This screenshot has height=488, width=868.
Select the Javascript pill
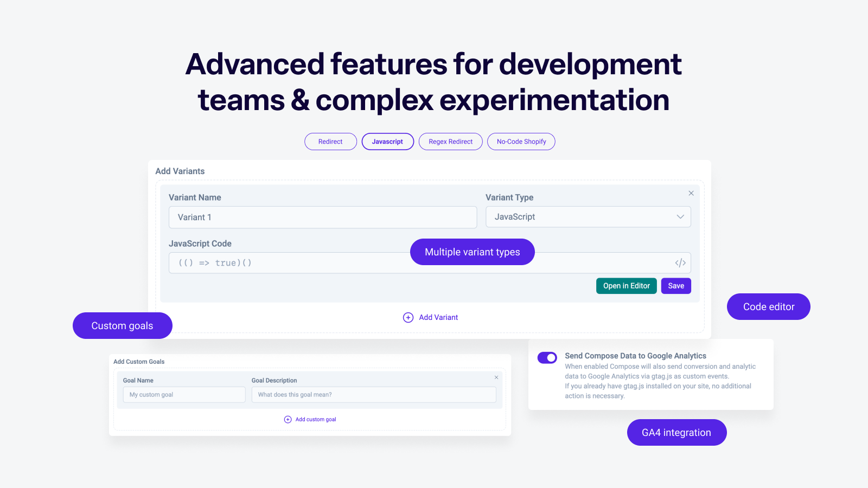[x=387, y=142]
